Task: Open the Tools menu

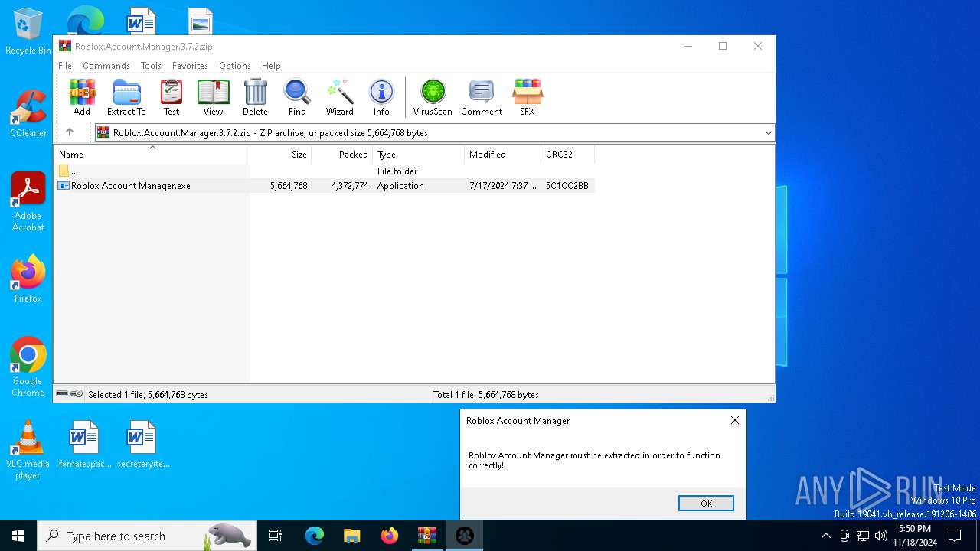Action: (x=151, y=66)
